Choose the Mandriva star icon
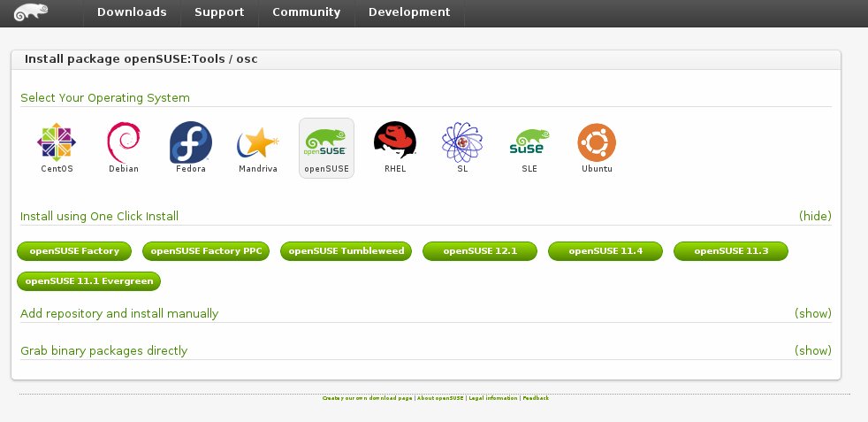868x422 pixels. pos(257,143)
